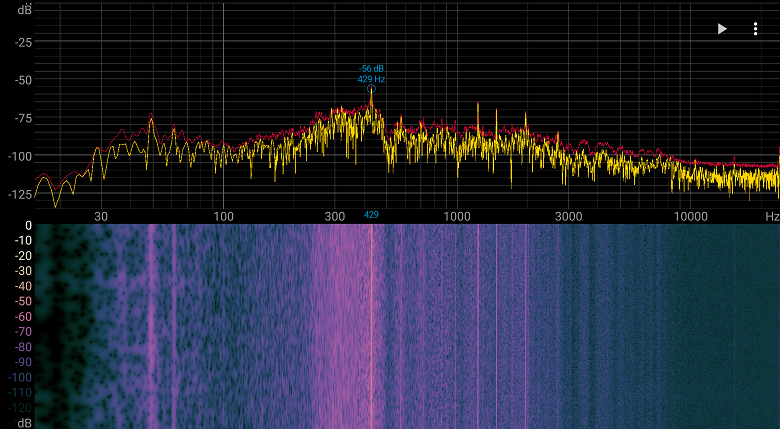Click the -120 value on waterfall color scale
The image size is (780, 429).
[x=18, y=407]
